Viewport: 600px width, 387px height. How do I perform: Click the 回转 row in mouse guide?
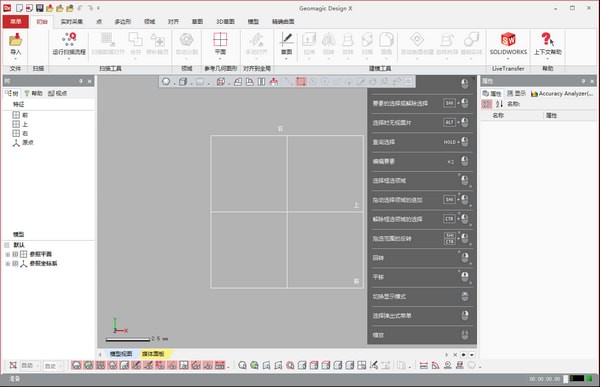(x=421, y=258)
